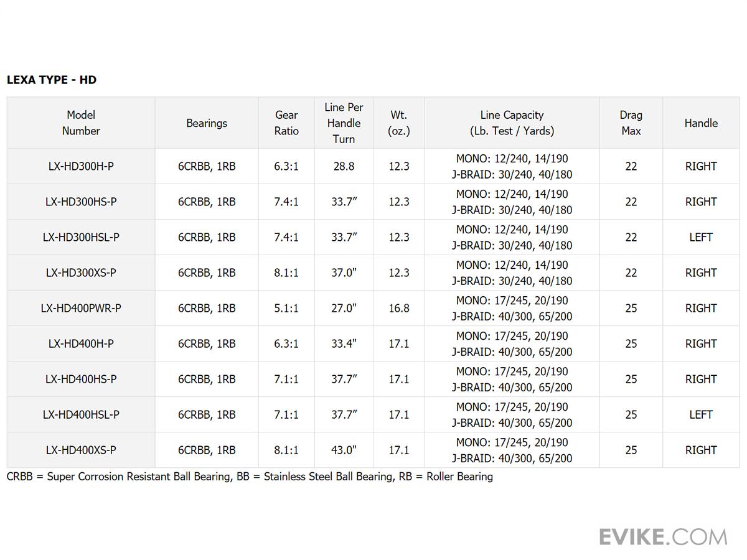This screenshot has width=747, height=560.
Task: Click the LX-HD400XS-P model cell
Action: (81, 450)
